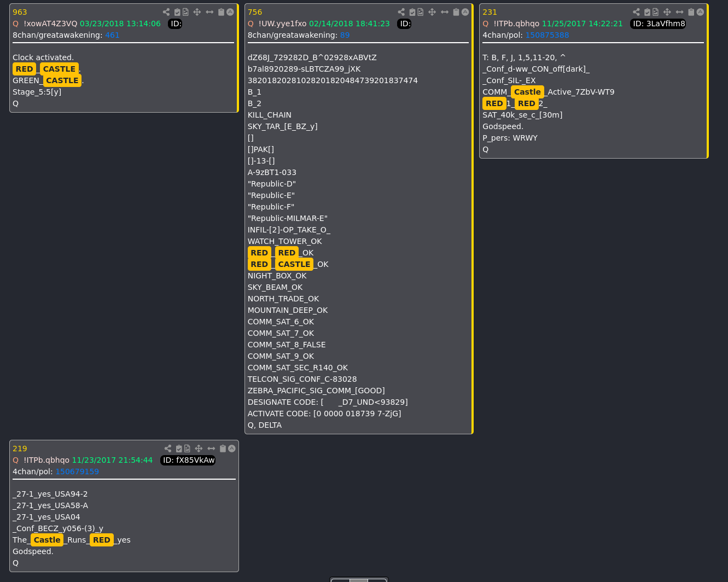Click the empty ID badge on post 756
The width and height of the screenshot is (728, 582).
[x=404, y=24]
